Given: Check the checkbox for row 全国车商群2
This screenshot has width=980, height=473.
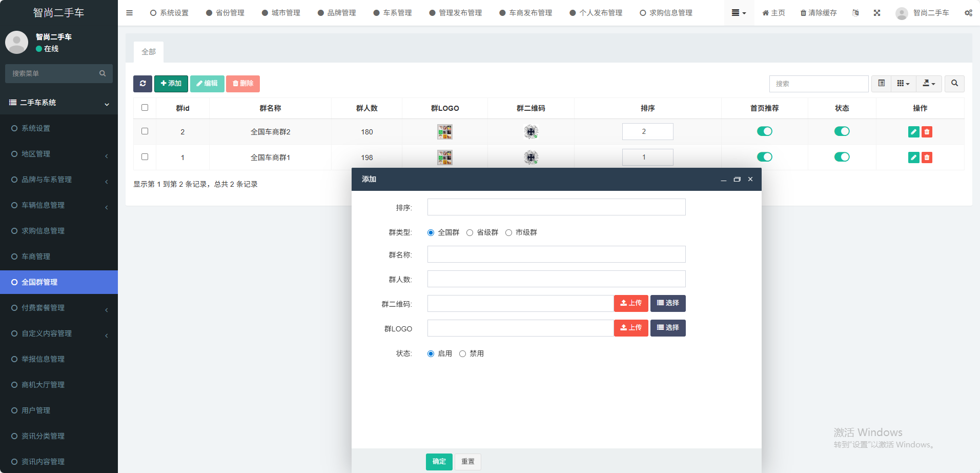Looking at the screenshot, I should point(145,131).
